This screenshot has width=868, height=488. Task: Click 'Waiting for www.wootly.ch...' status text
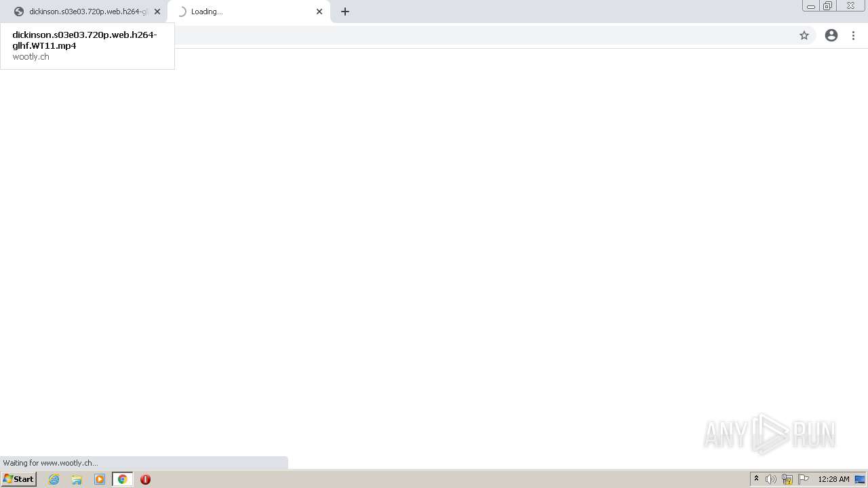50,463
